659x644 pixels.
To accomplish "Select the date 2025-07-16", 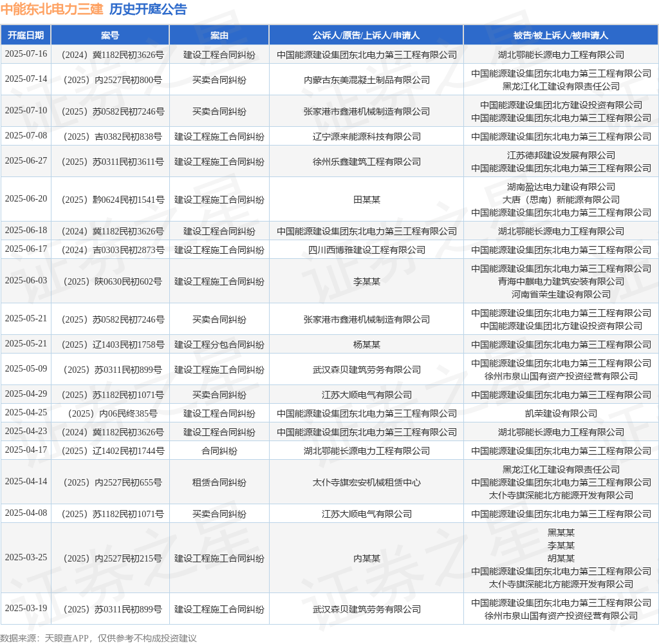I will 26,54.
